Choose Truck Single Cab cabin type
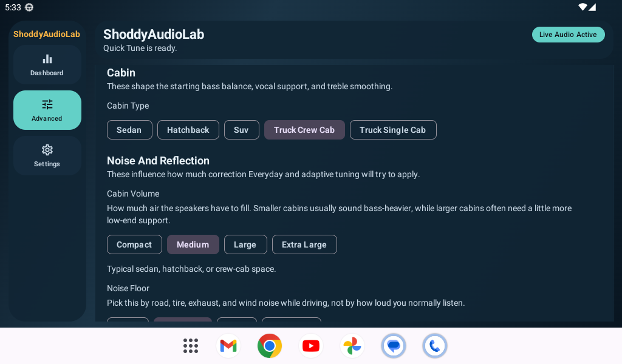The height and width of the screenshot is (364, 622). (x=393, y=130)
